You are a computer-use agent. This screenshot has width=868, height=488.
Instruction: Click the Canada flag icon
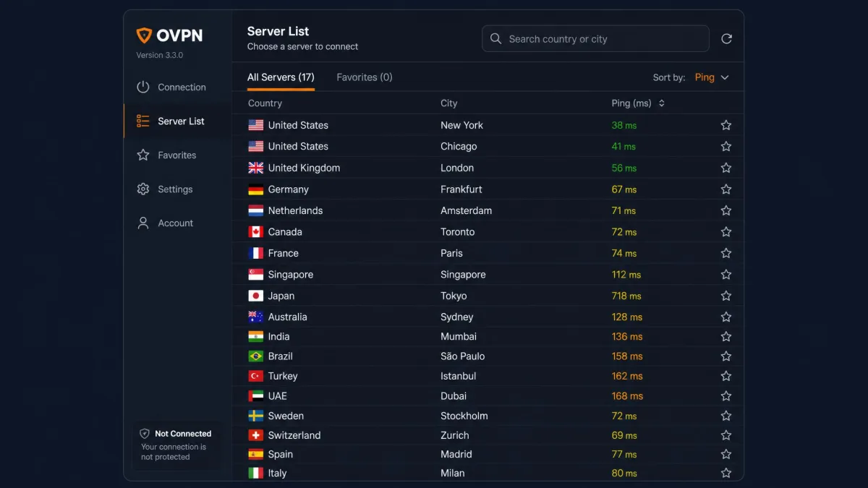[x=256, y=232]
